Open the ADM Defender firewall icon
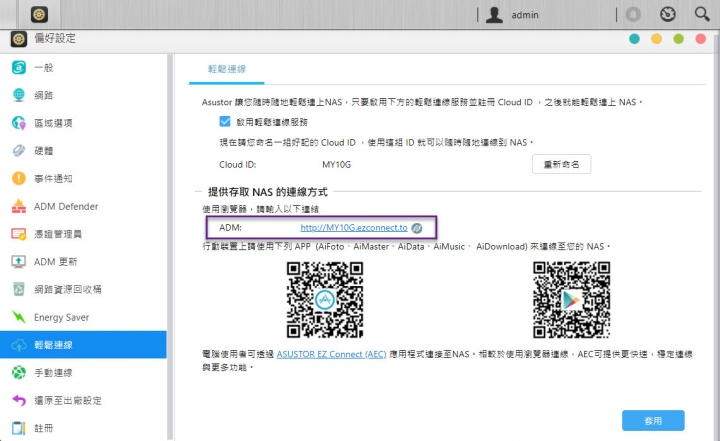 point(19,206)
